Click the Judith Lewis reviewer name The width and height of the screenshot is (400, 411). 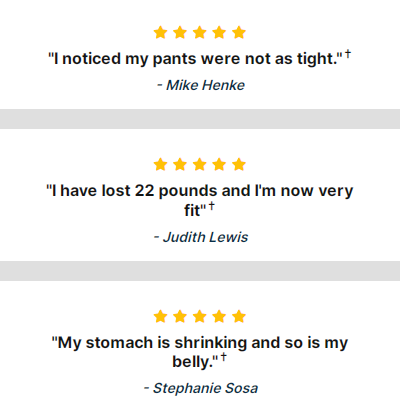[205, 237]
